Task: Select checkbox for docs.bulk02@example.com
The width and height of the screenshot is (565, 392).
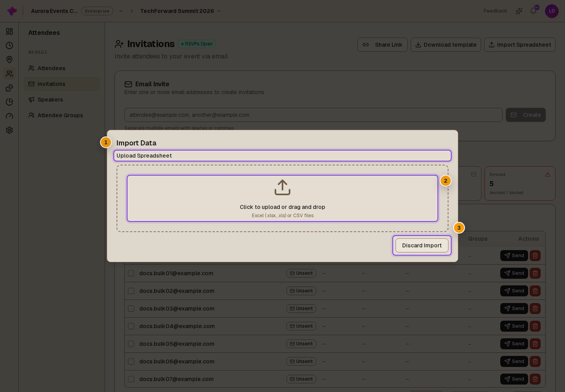Action: click(x=131, y=291)
